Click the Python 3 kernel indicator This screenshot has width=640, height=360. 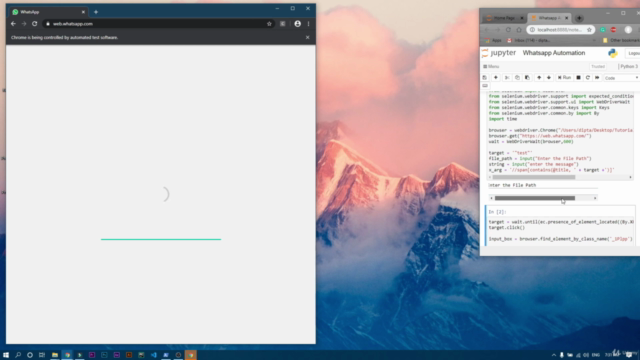[629, 67]
